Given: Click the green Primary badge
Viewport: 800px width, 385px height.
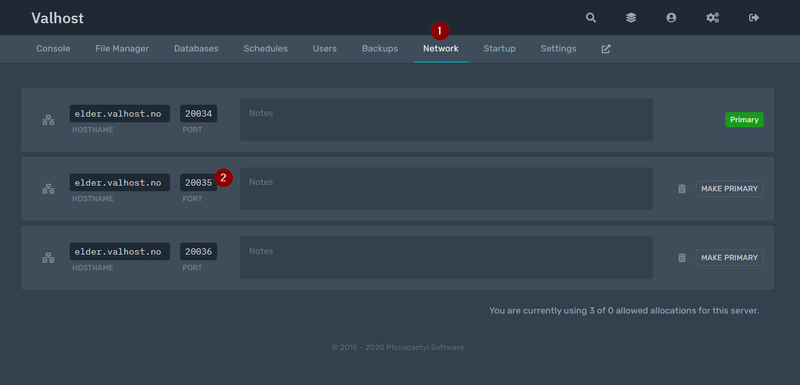Looking at the screenshot, I should click(744, 120).
